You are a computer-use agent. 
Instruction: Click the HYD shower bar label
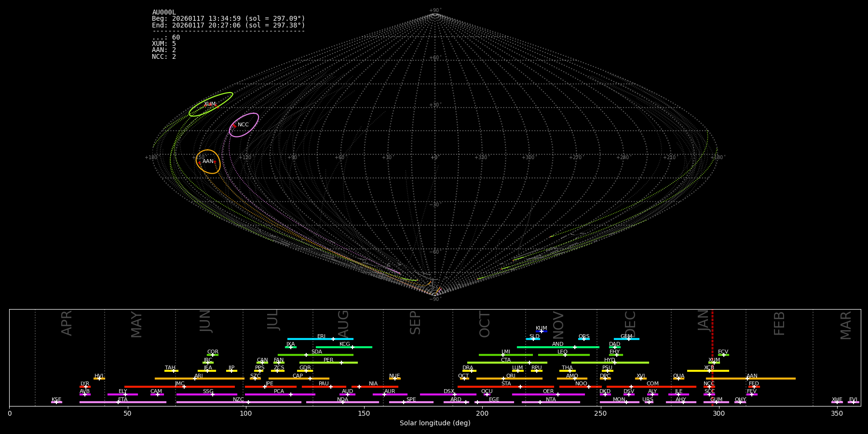pos(610,360)
